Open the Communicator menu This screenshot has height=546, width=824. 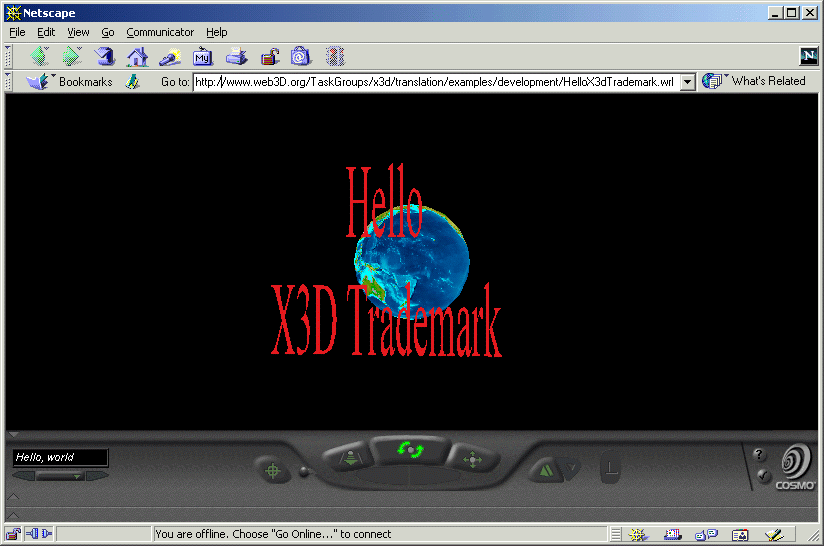tap(160, 32)
